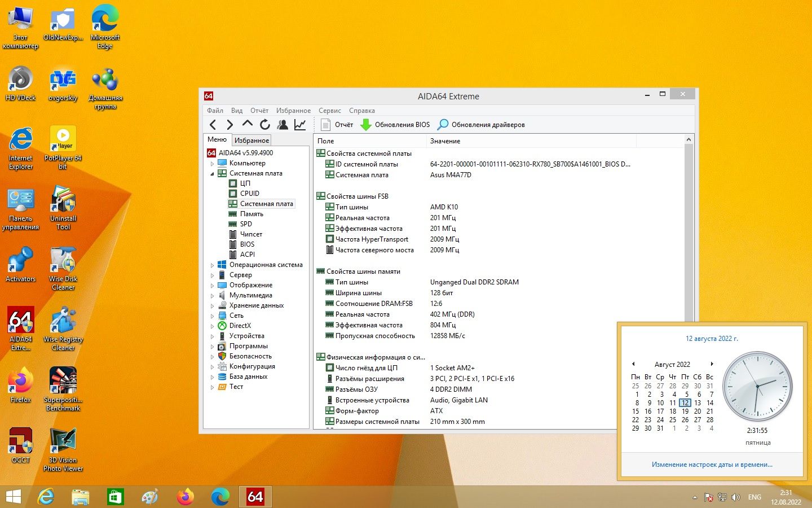Click the Windows Start button
Viewport: 812px width, 508px height.
pyautogui.click(x=14, y=497)
